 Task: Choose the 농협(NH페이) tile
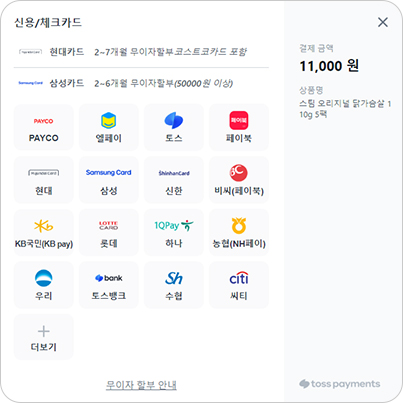tap(239, 233)
